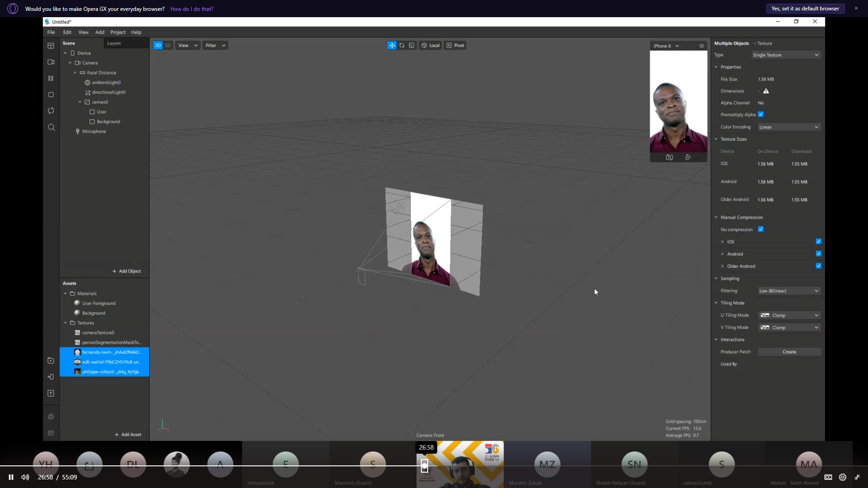
Task: Select the move manipulator tool in viewport toolbar
Action: click(x=392, y=45)
